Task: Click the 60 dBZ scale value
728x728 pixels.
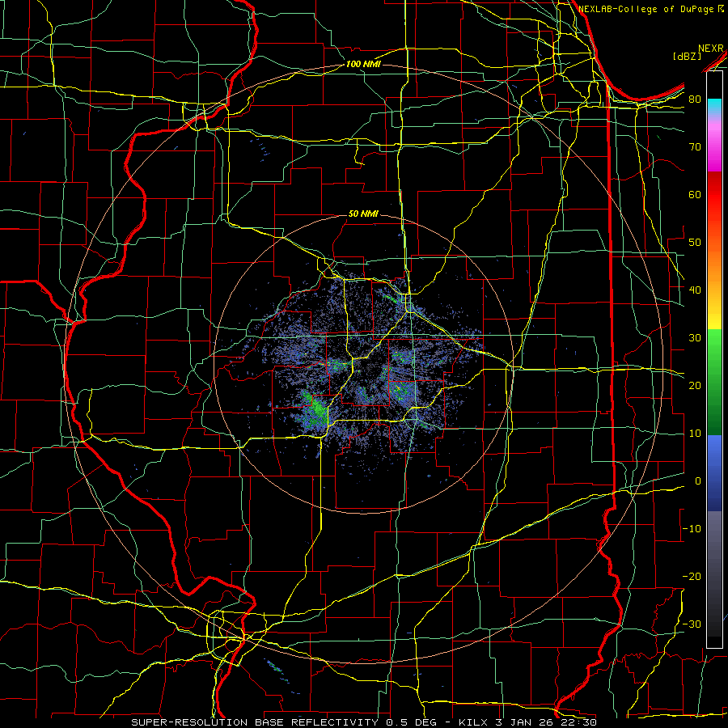Action: (x=695, y=194)
